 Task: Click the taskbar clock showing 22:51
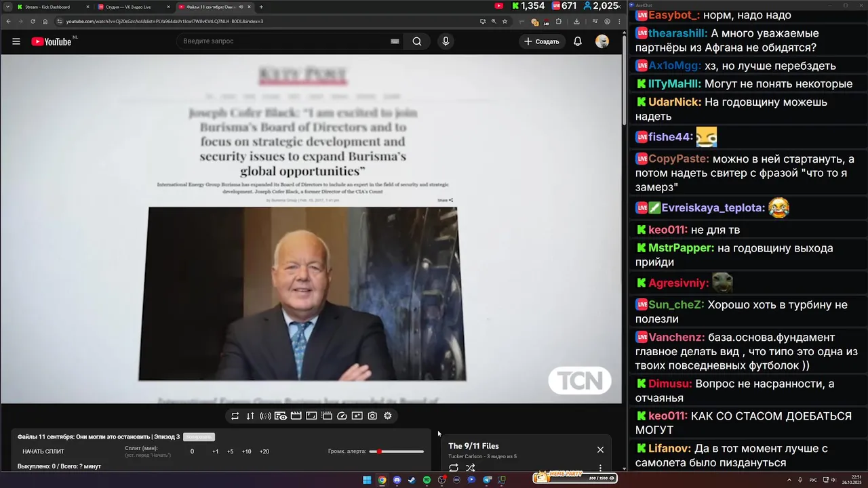[851, 480]
